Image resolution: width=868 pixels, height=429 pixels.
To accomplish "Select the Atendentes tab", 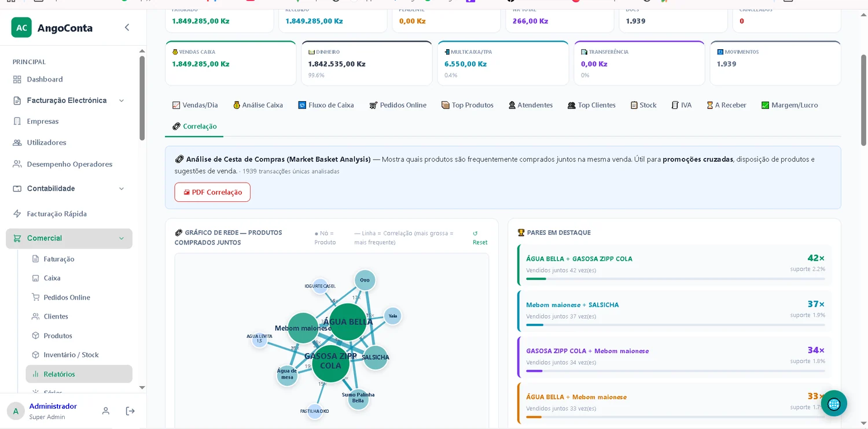I will tap(531, 105).
